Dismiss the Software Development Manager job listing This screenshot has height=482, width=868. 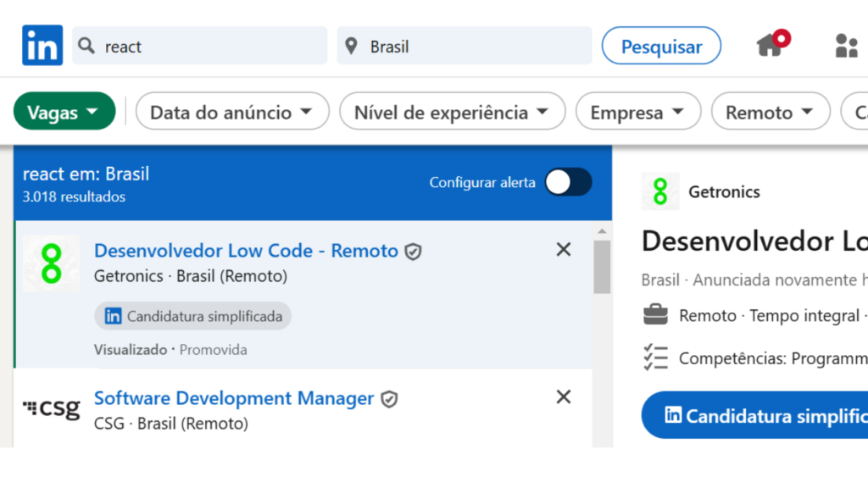coord(563,397)
